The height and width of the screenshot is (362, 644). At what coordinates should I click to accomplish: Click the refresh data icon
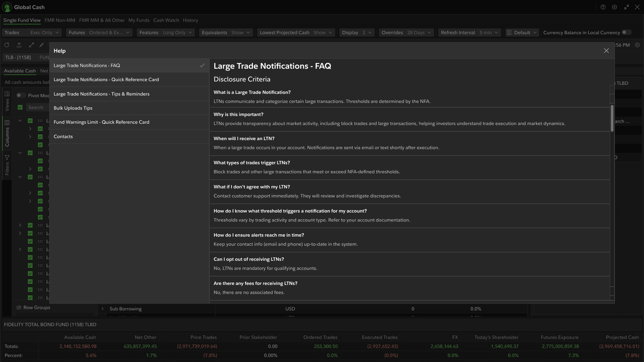7,45
